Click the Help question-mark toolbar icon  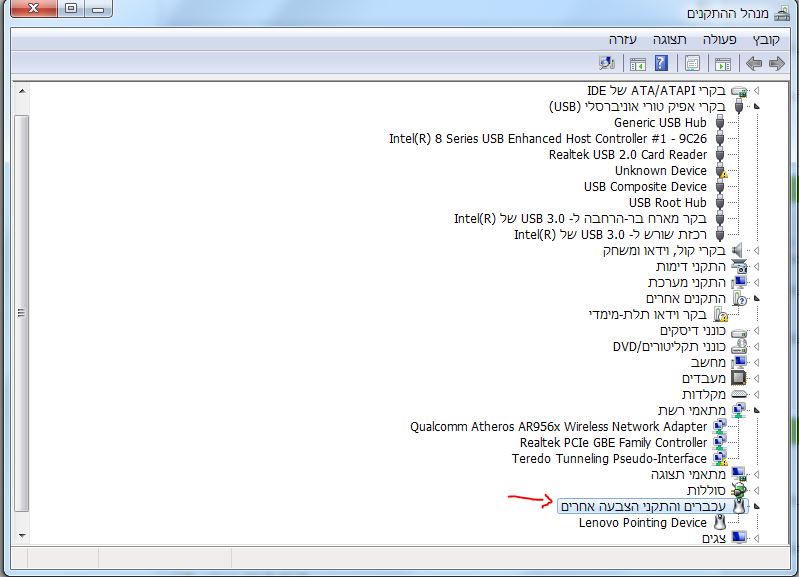coord(661,63)
